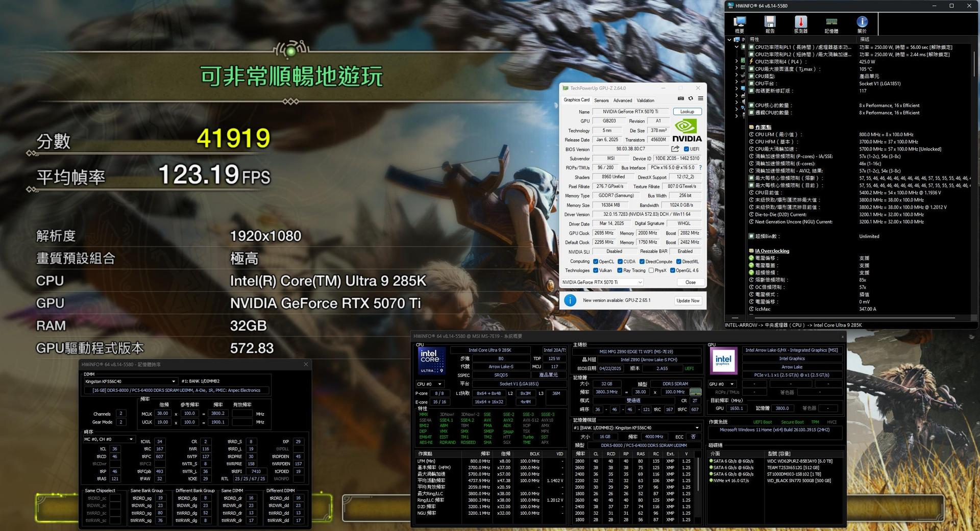Click the Driver Version field in GPU-Z
The height and width of the screenshot is (531, 980).
[x=647, y=214]
